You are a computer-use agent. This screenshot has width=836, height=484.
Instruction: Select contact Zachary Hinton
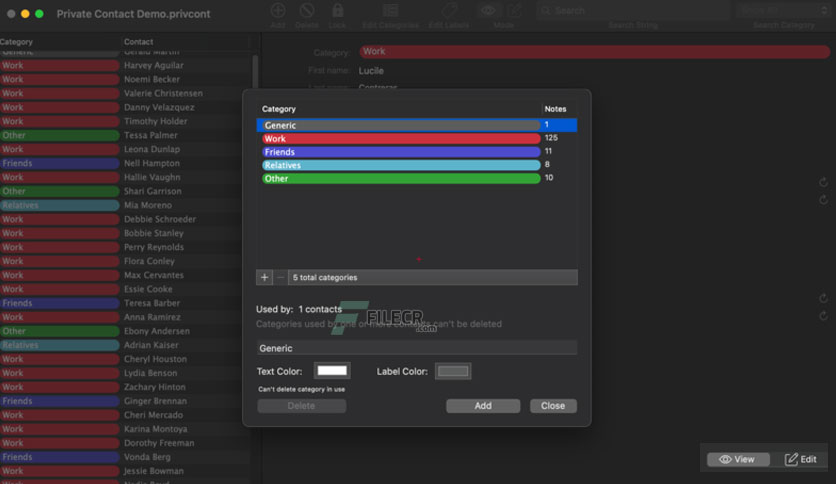pos(155,387)
